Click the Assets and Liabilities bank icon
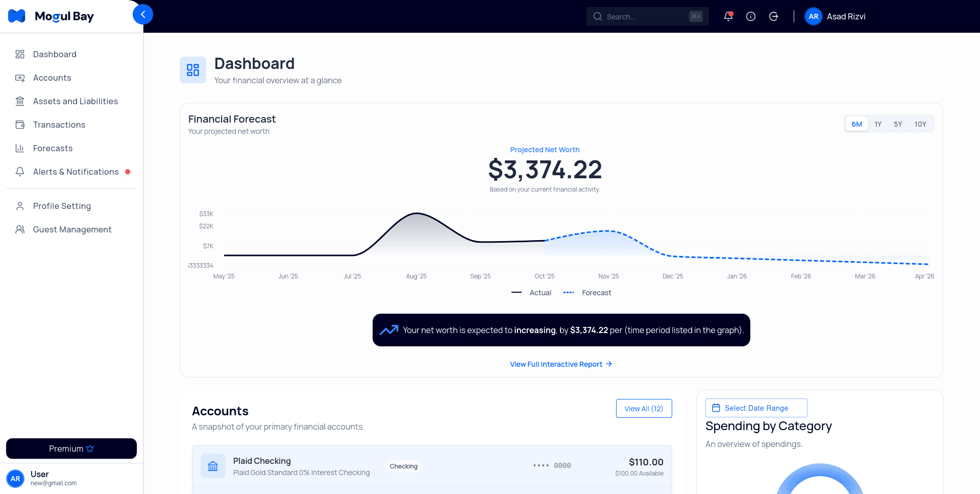The width and height of the screenshot is (980, 494). (x=20, y=101)
